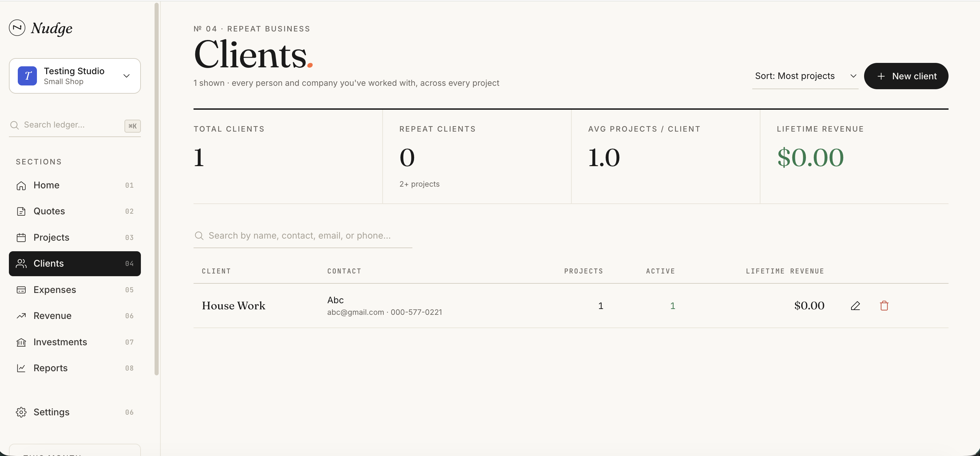Focus the search by name, contact, email field
This screenshot has height=456, width=980.
pos(303,236)
